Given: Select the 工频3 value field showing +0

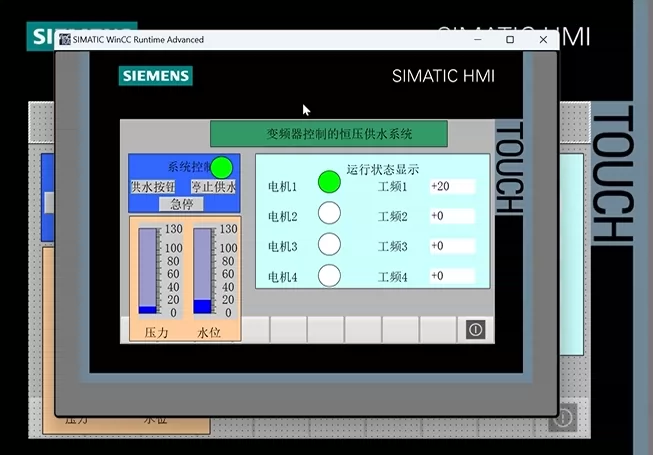Looking at the screenshot, I should (452, 246).
